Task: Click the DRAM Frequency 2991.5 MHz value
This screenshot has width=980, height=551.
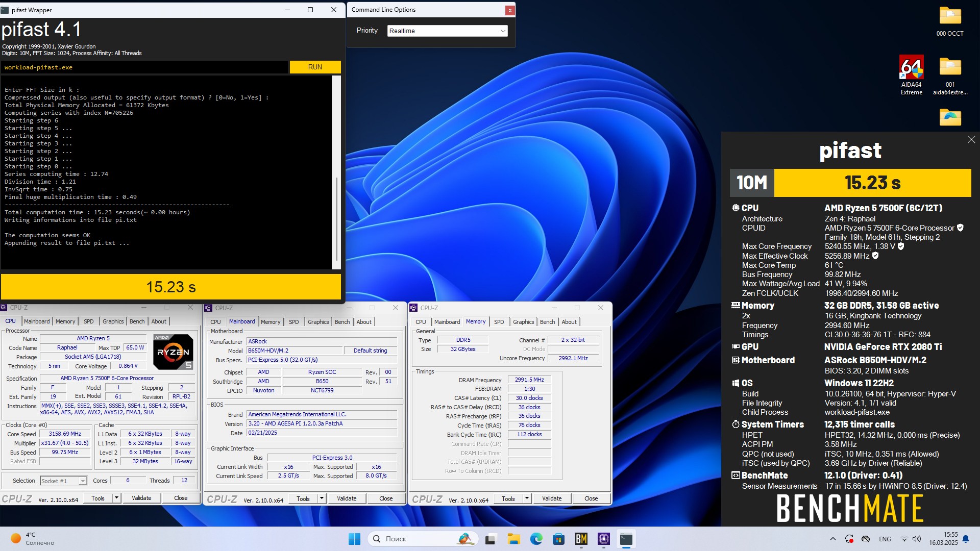Action: tap(529, 380)
